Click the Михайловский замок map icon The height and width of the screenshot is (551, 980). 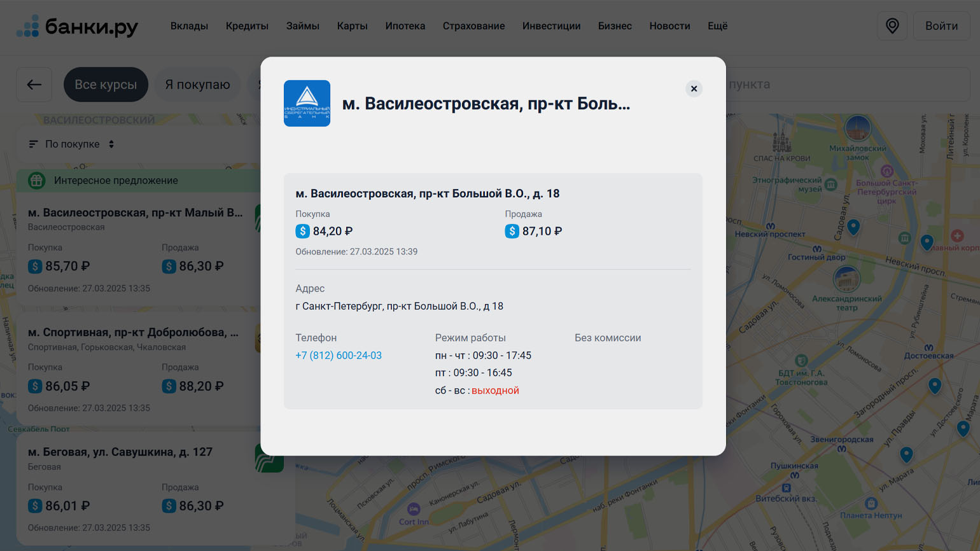coord(857,129)
